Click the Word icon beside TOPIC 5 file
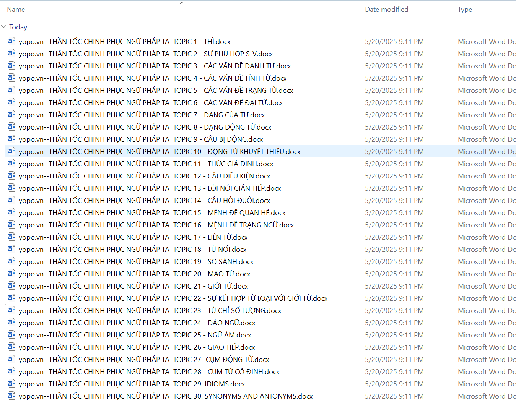Screen dimensions: 516x420 [x=11, y=90]
